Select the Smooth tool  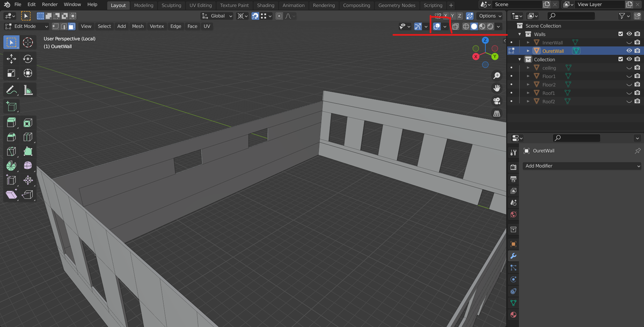click(28, 166)
